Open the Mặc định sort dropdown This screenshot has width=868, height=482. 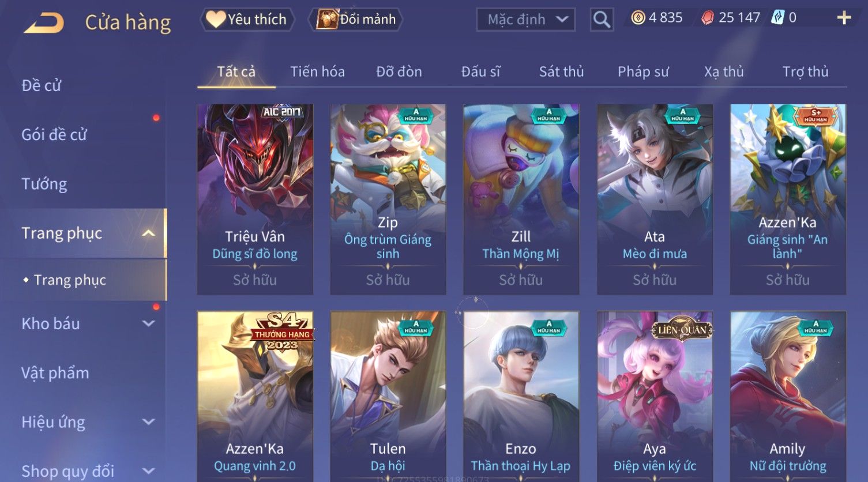[x=525, y=20]
